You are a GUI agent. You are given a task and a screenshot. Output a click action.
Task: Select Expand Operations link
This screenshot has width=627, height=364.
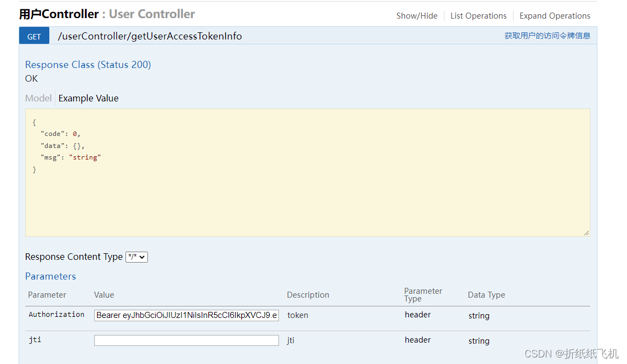(x=555, y=15)
